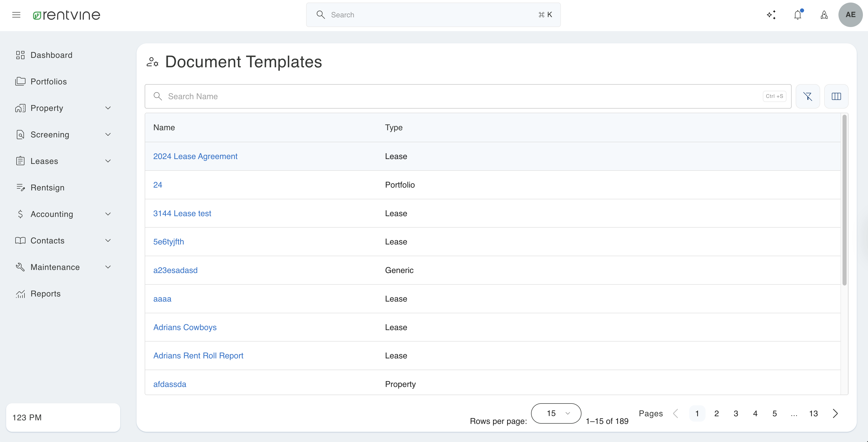Image resolution: width=868 pixels, height=442 pixels.
Task: Click the rocket launch icon
Action: click(824, 15)
